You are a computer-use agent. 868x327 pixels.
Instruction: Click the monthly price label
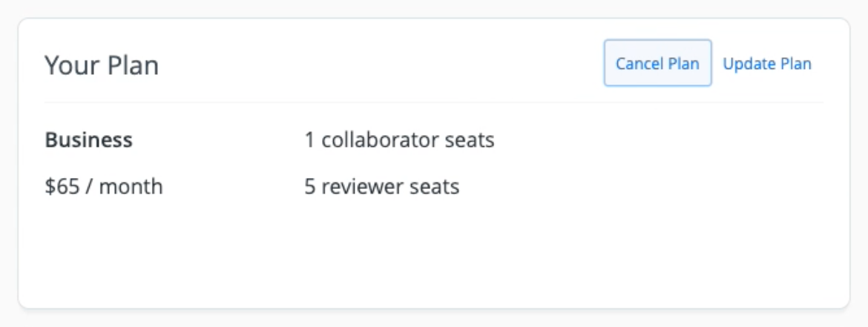tap(104, 186)
